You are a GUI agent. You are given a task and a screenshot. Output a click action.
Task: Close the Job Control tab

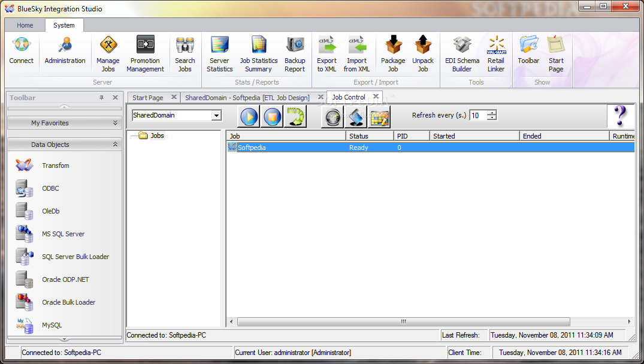click(x=376, y=97)
